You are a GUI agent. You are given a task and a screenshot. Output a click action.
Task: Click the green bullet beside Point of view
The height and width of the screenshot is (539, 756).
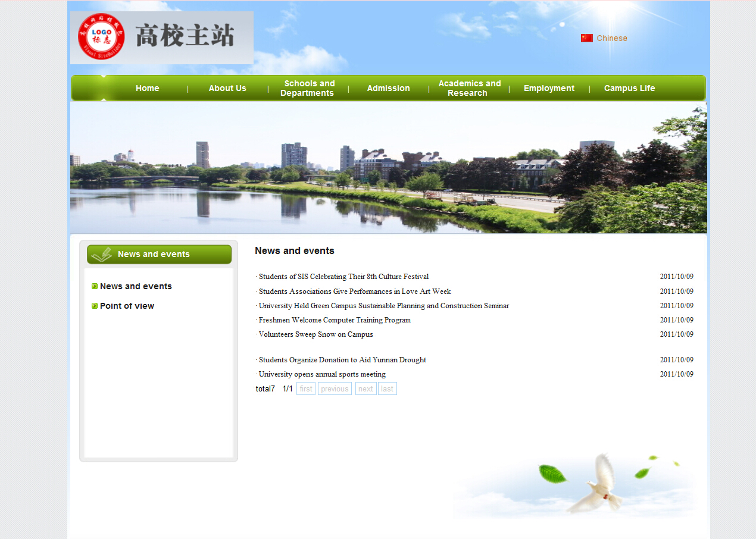[x=95, y=306]
